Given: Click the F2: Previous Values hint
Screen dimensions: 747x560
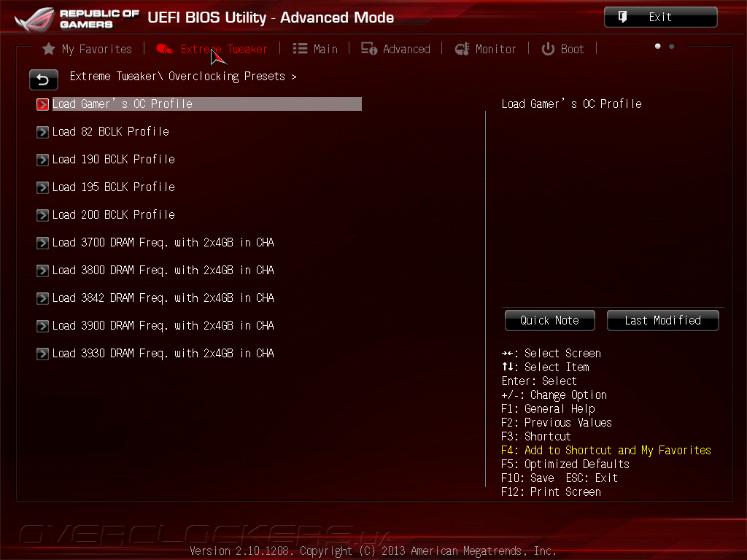Looking at the screenshot, I should pyautogui.click(x=557, y=422).
